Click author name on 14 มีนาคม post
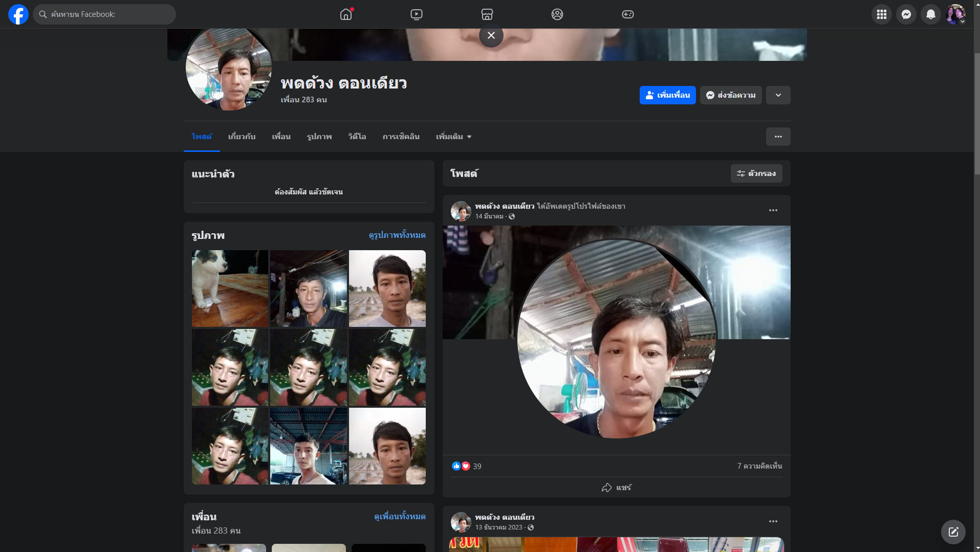The image size is (980, 552). click(x=505, y=206)
